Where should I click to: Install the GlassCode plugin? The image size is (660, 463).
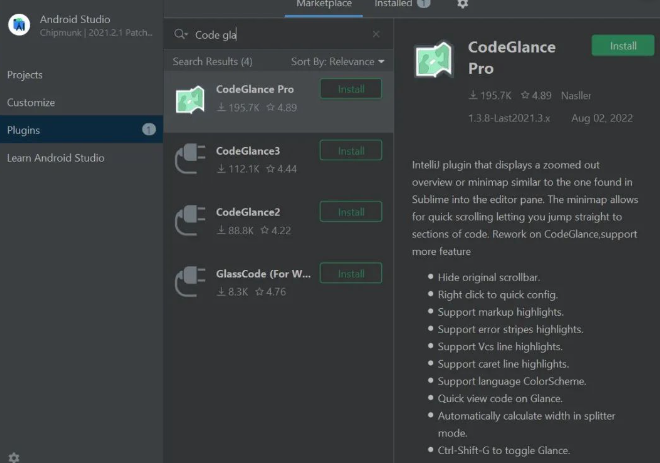351,274
